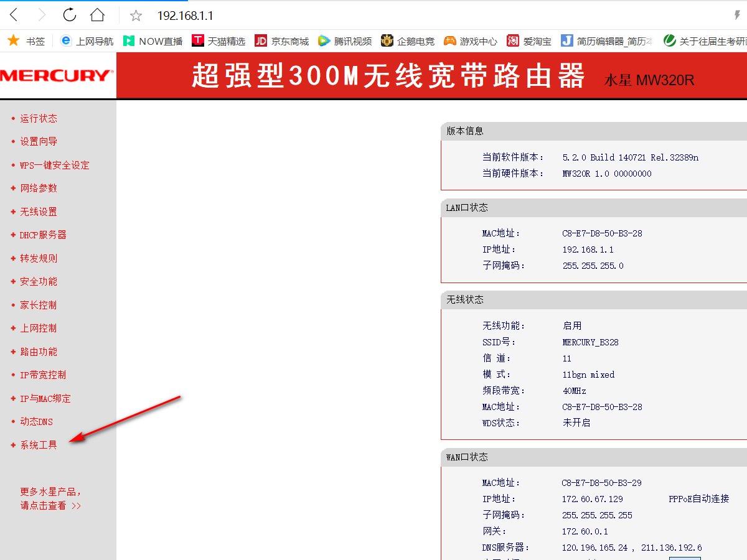Click the browser reload icon
Screen dimensions: 747x560
68,15
